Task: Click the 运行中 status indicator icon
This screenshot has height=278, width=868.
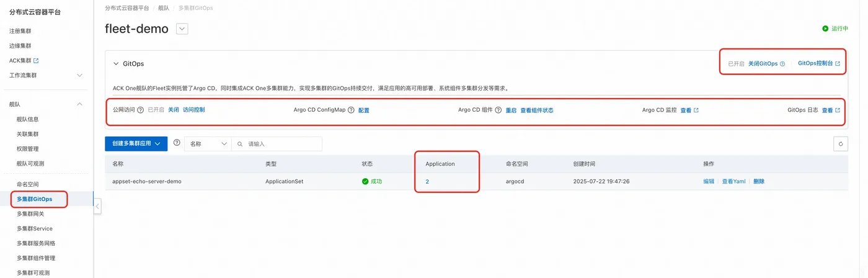Action: pyautogui.click(x=825, y=29)
